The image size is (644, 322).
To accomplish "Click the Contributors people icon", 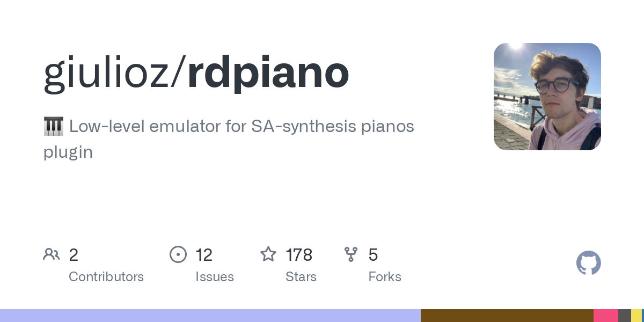I will click(52, 254).
